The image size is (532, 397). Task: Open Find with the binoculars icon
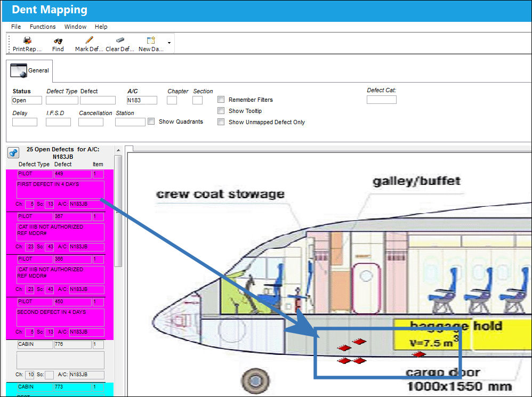(58, 40)
